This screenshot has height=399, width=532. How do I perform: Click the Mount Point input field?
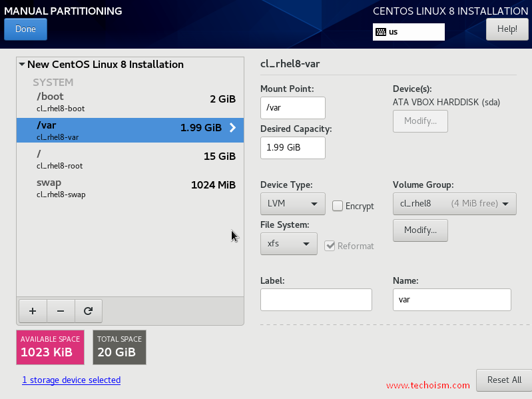pyautogui.click(x=292, y=108)
